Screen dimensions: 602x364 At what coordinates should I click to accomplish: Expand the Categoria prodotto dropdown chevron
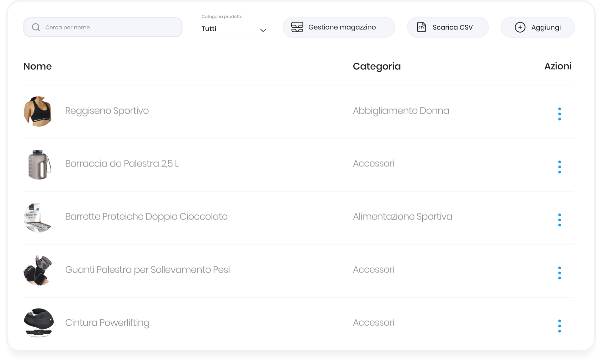263,30
